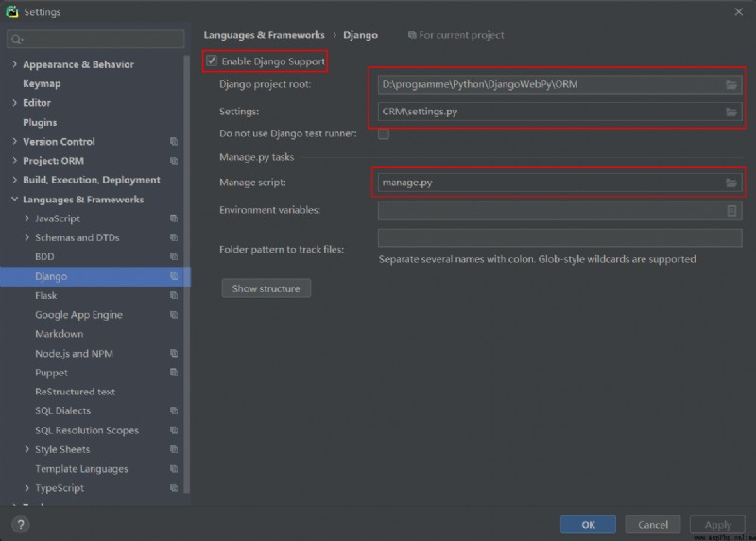This screenshot has width=756, height=541.
Task: Toggle the Enable Django Support checkbox
Action: 211,61
